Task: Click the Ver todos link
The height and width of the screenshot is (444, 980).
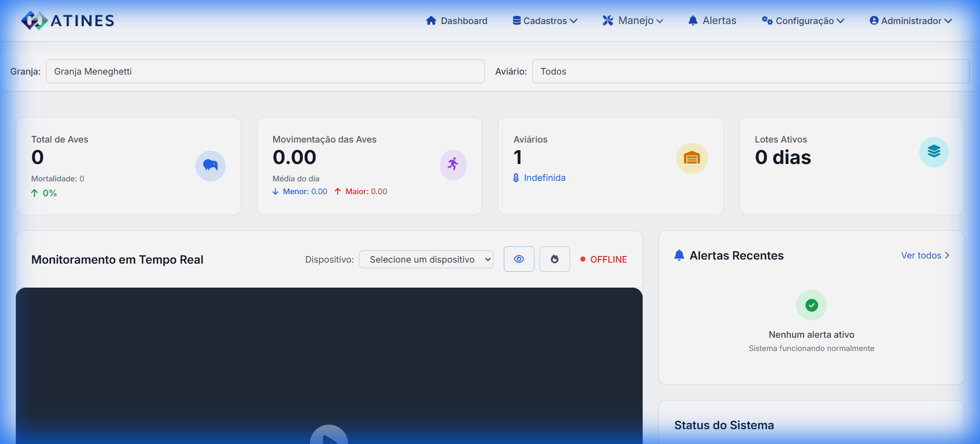Action: point(924,255)
